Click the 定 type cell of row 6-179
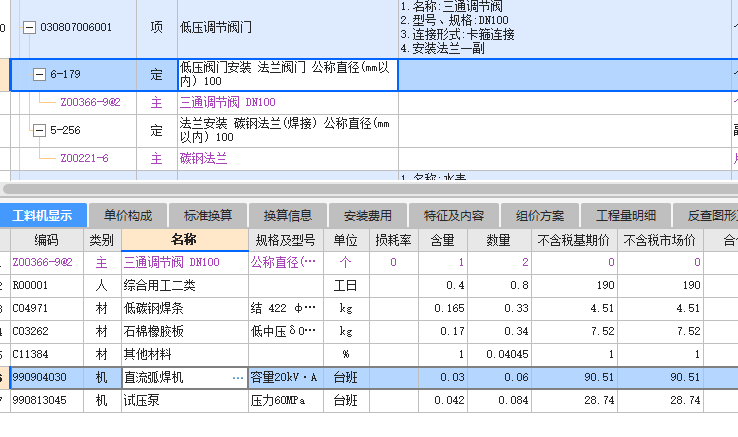This screenshot has height=437, width=738. click(157, 74)
